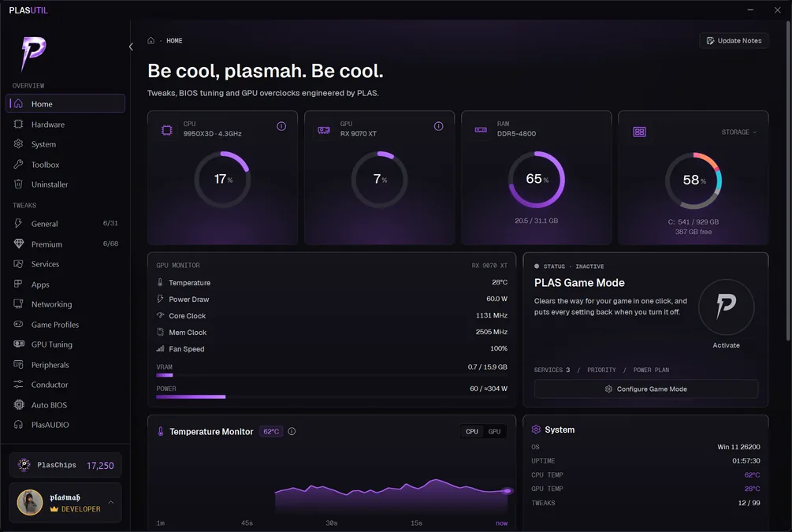Switch temperature graph to GPU
The height and width of the screenshot is (532, 792).
pos(494,431)
